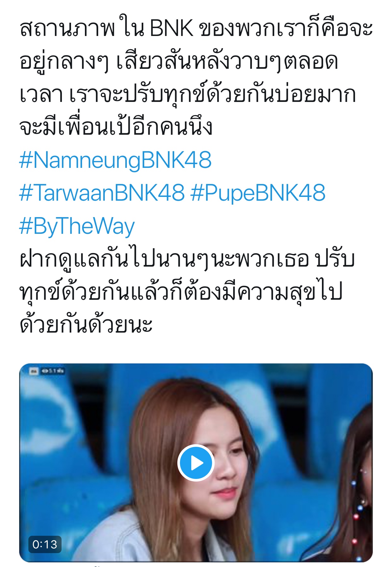The width and height of the screenshot is (392, 567).
Task: Tap the small live badge in video corner
Action: pyautogui.click(x=33, y=371)
